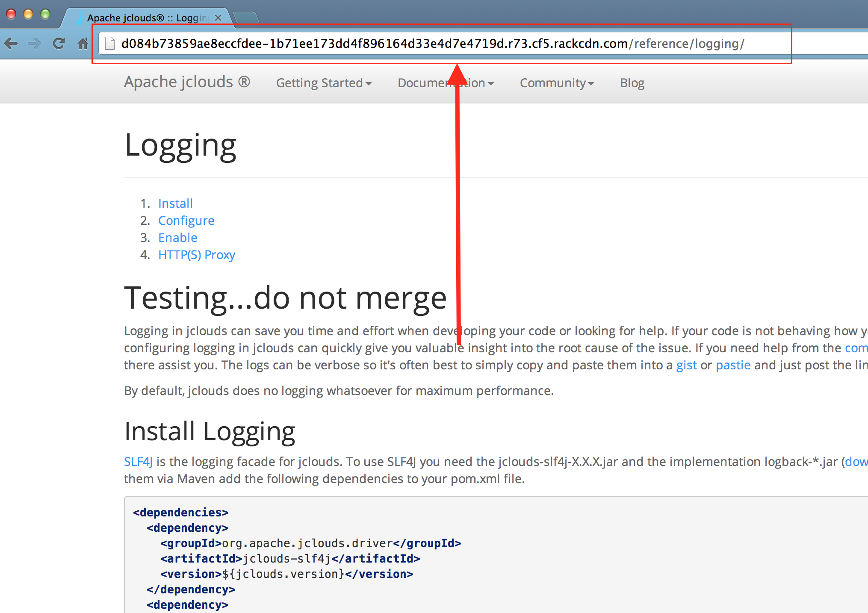Viewport: 868px width, 613px height.
Task: Click the green zoom window button
Action: click(45, 14)
